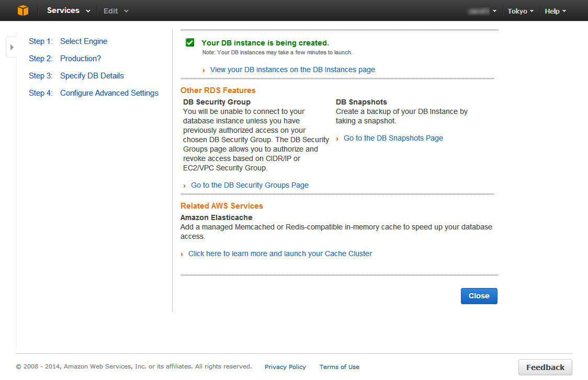Open the Edit menu
The height and width of the screenshot is (380, 588).
(116, 11)
